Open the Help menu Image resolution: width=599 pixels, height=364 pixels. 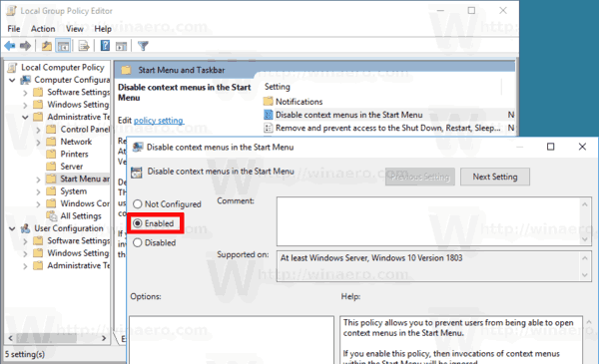point(103,29)
